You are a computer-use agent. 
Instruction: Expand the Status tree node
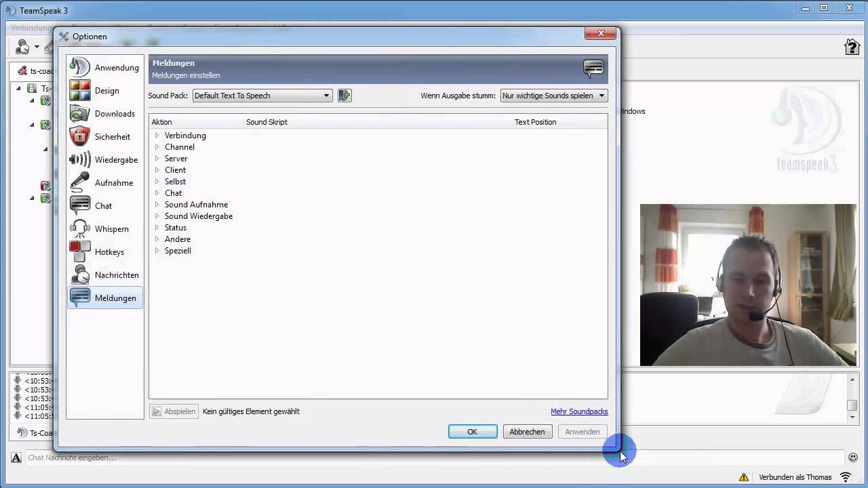[x=157, y=228]
